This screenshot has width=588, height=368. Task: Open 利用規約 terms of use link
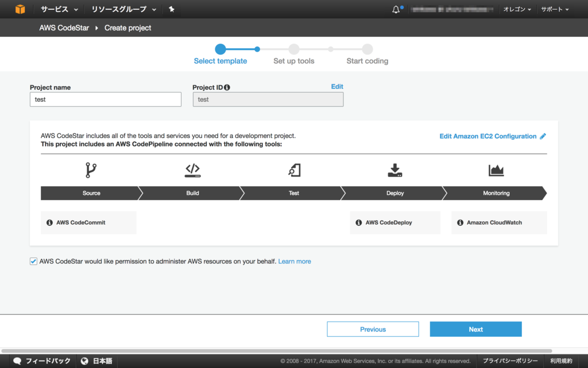(562, 361)
